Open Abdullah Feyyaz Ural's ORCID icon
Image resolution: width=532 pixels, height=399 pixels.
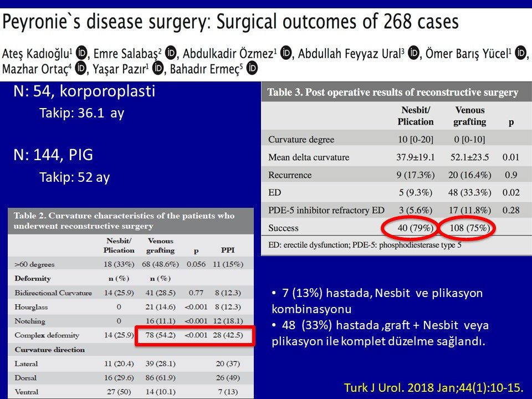(x=413, y=53)
